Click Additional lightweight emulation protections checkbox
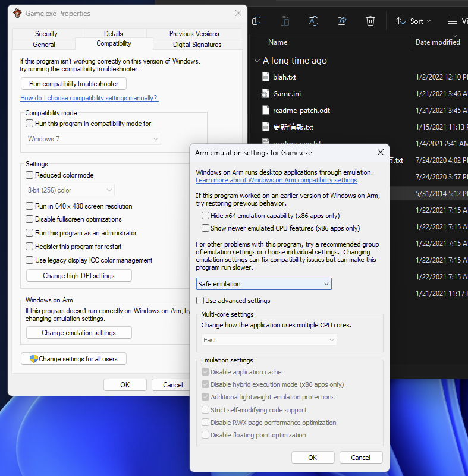 pos(205,396)
